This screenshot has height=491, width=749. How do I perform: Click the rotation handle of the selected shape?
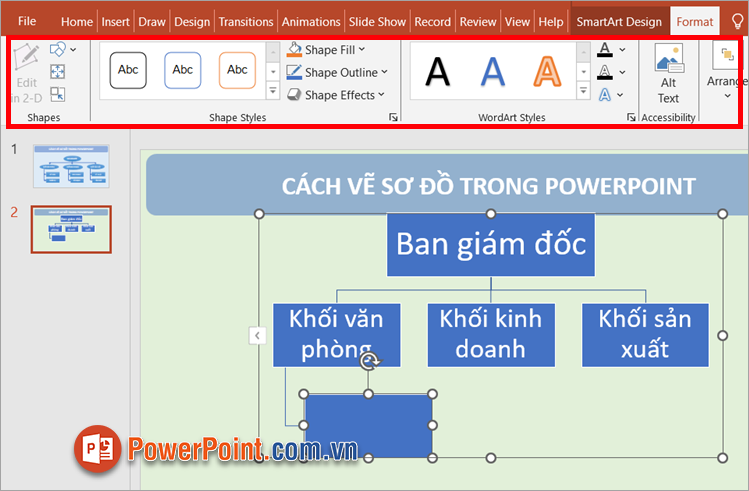[x=369, y=362]
